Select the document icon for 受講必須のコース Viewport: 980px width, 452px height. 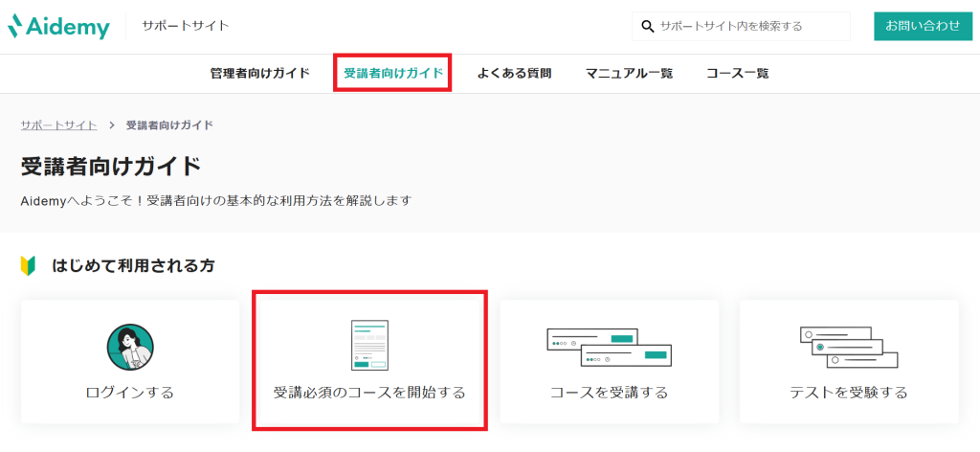[x=369, y=345]
